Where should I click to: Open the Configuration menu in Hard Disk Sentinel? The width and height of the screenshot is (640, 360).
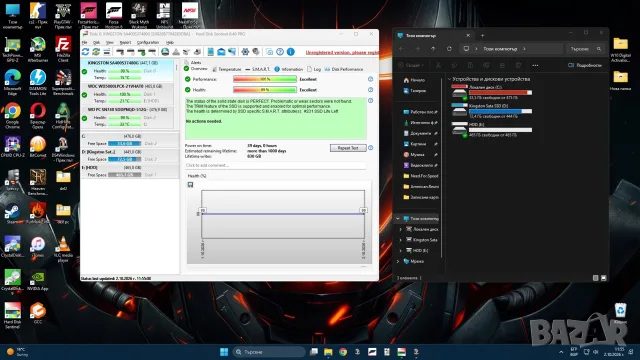coord(148,42)
